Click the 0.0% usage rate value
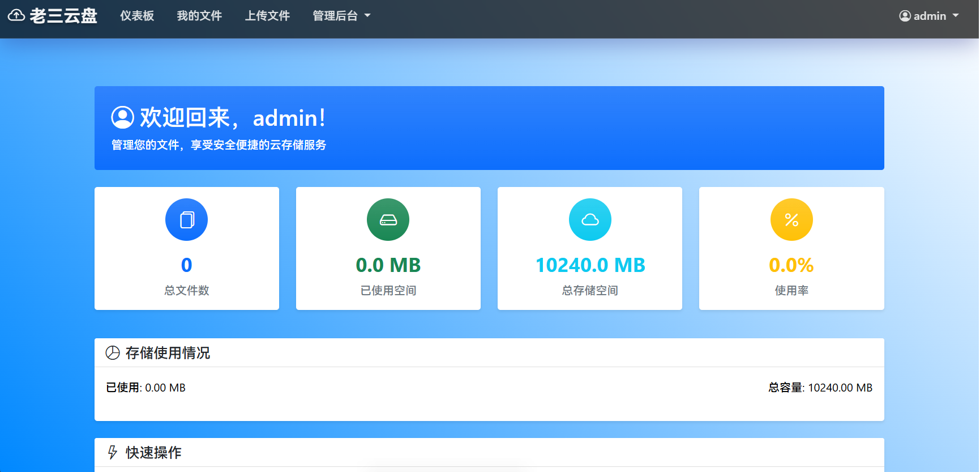Viewport: 980px width, 472px height. (x=791, y=265)
